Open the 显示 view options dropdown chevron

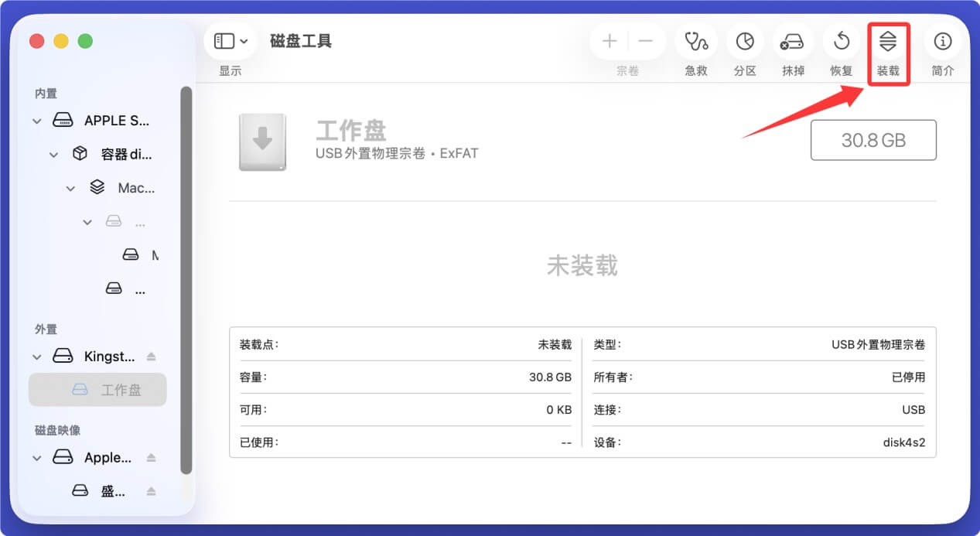click(x=244, y=41)
